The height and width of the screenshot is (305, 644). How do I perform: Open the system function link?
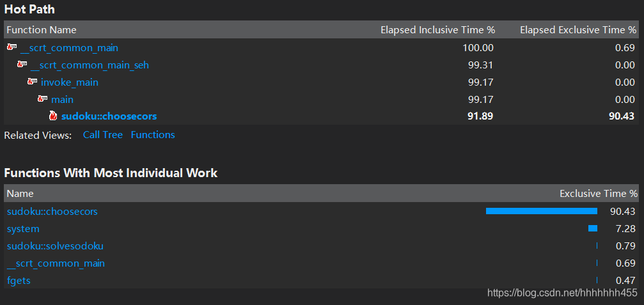[x=24, y=229]
